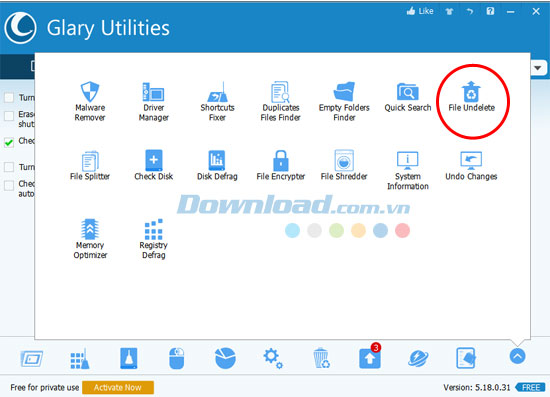Launch File Splitter
The height and width of the screenshot is (397, 550).
[90, 166]
